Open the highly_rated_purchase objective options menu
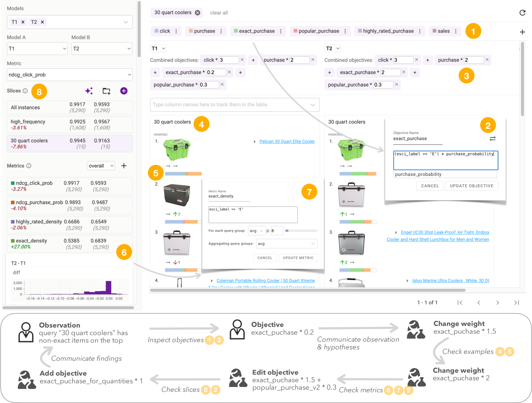Screen dimensions: 532x403 (420, 31)
